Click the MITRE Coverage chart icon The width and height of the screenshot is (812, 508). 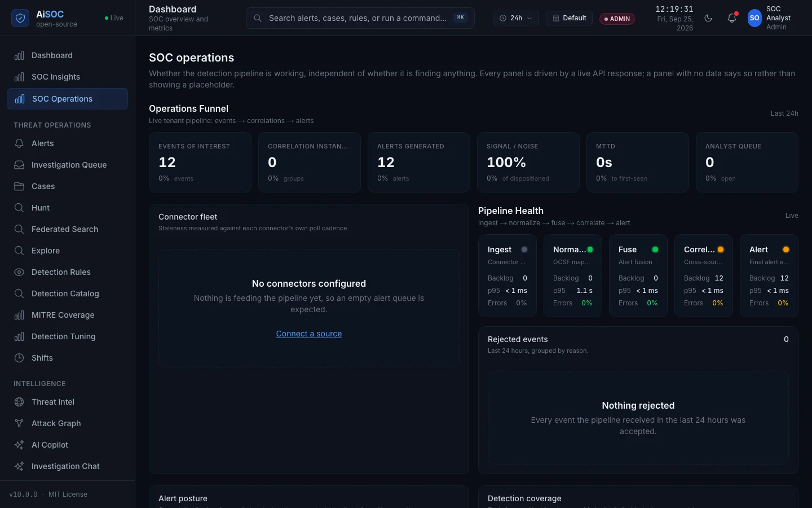pos(19,315)
